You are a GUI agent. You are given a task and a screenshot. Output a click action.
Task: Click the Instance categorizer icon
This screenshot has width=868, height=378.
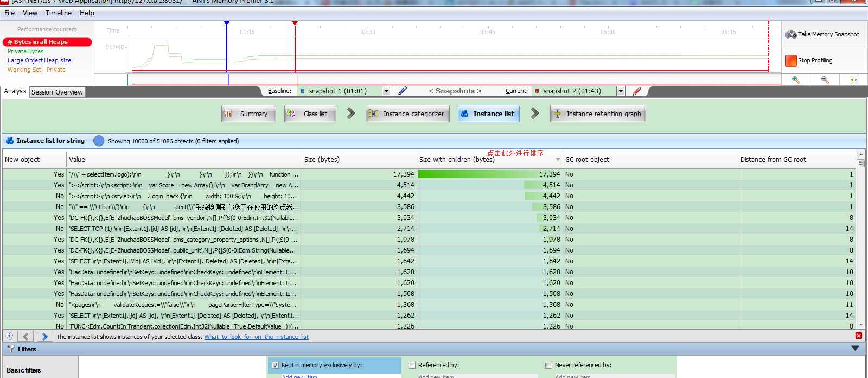[x=373, y=114]
